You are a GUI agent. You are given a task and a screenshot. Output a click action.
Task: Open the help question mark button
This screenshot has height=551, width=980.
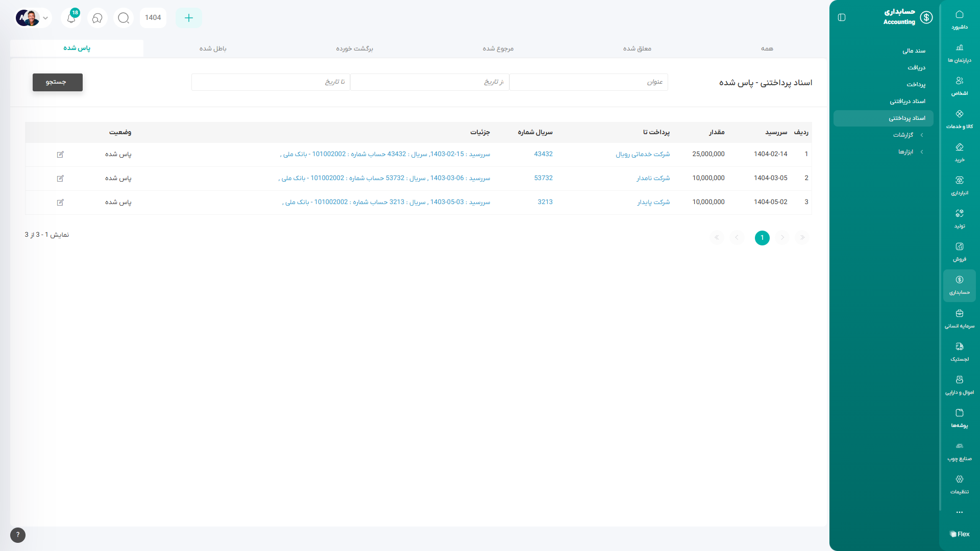(18, 535)
